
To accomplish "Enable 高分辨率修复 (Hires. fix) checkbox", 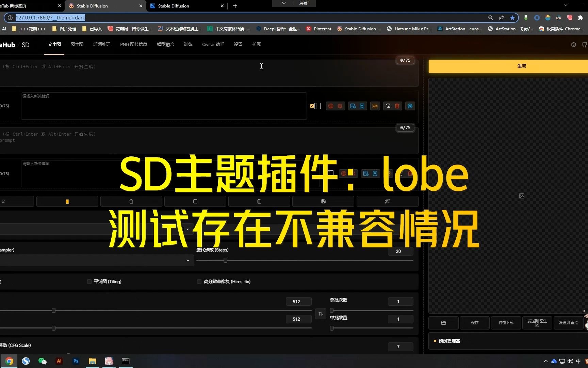I will coord(199,281).
